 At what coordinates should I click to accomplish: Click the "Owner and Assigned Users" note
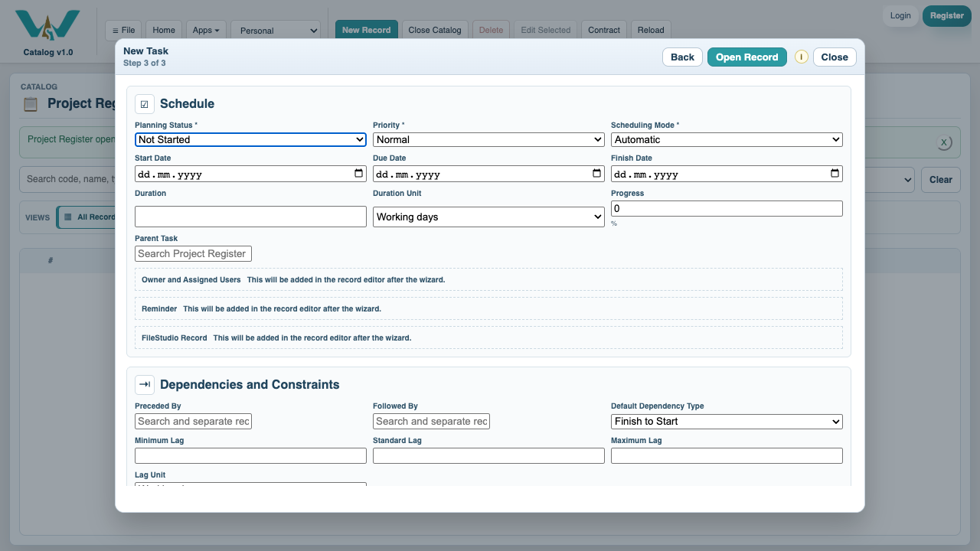click(488, 280)
